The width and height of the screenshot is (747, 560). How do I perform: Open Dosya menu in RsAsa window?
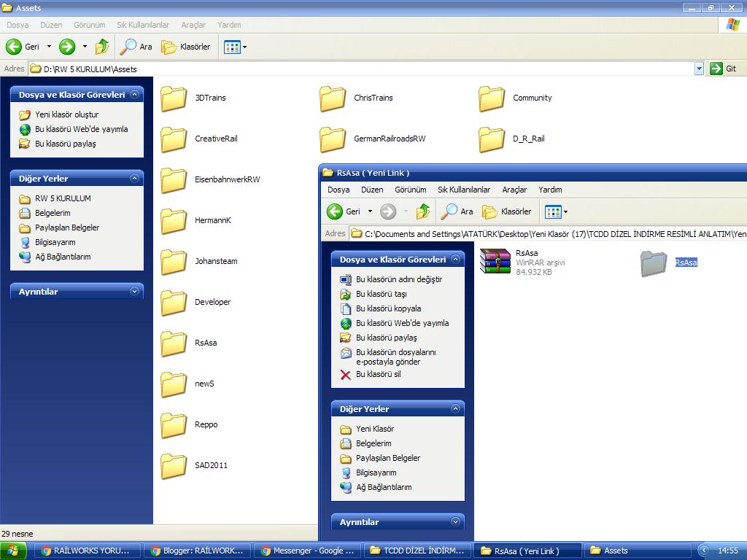tap(338, 190)
